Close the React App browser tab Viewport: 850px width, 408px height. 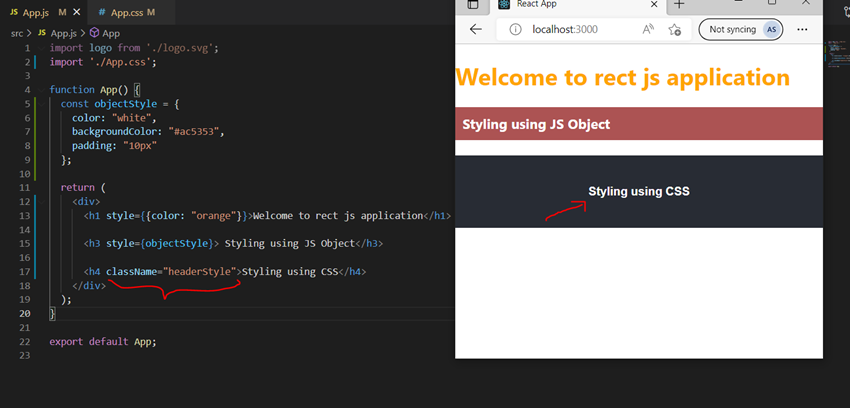(x=654, y=5)
